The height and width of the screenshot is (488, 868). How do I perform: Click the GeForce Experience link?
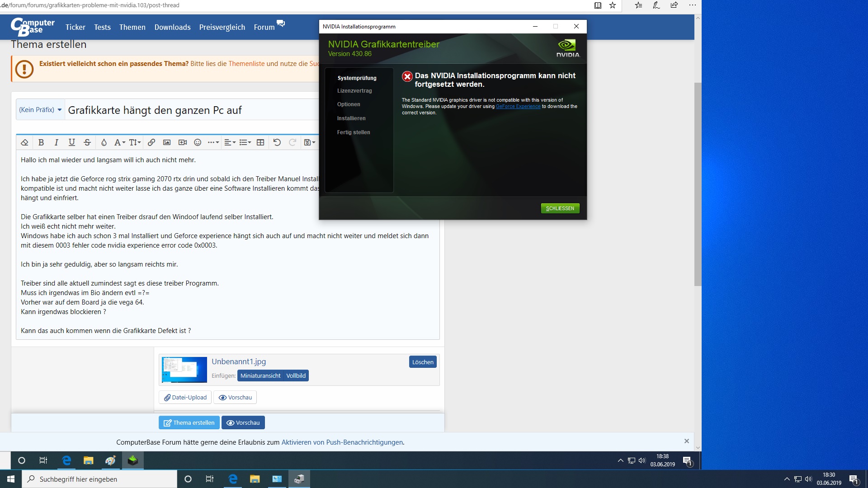click(x=518, y=107)
